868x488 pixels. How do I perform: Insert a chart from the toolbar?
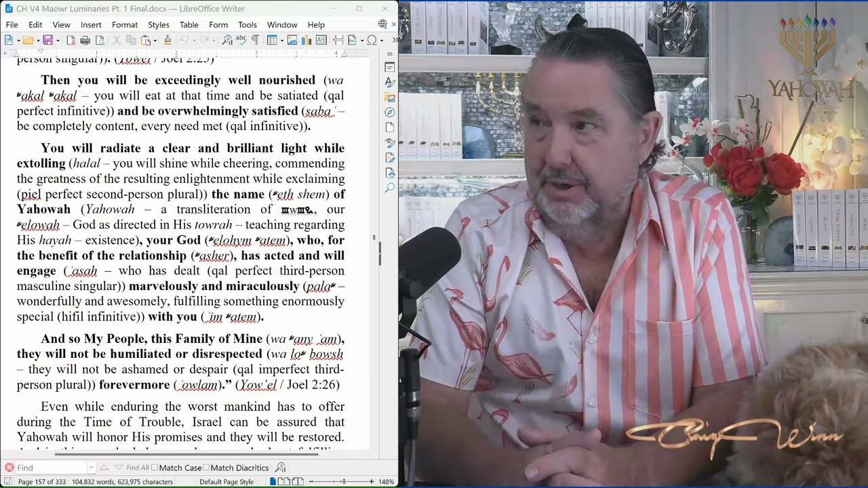pos(307,41)
